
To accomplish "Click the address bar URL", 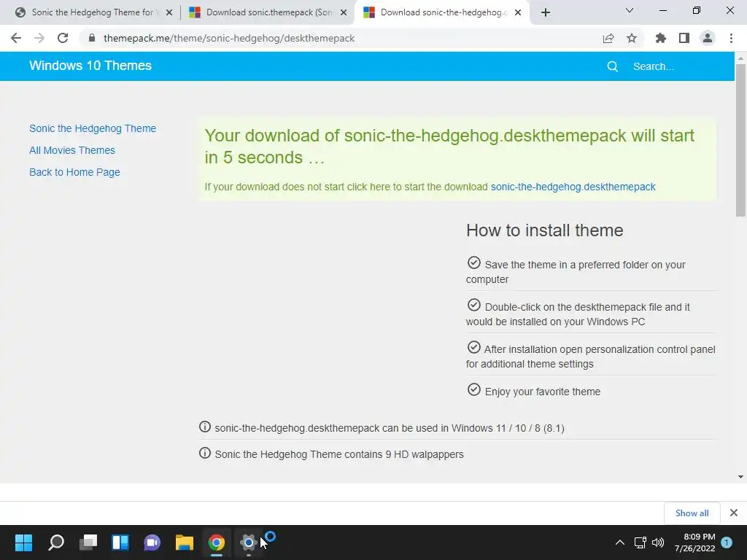I will [x=228, y=38].
